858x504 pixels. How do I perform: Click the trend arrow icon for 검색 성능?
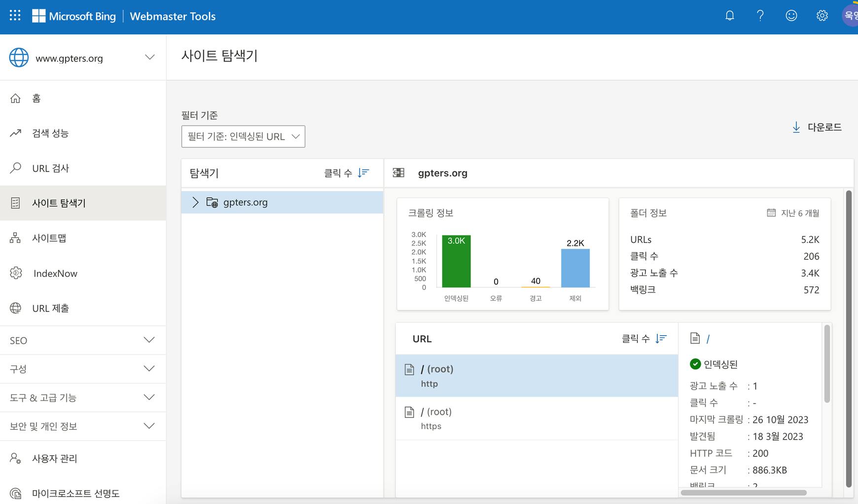15,133
